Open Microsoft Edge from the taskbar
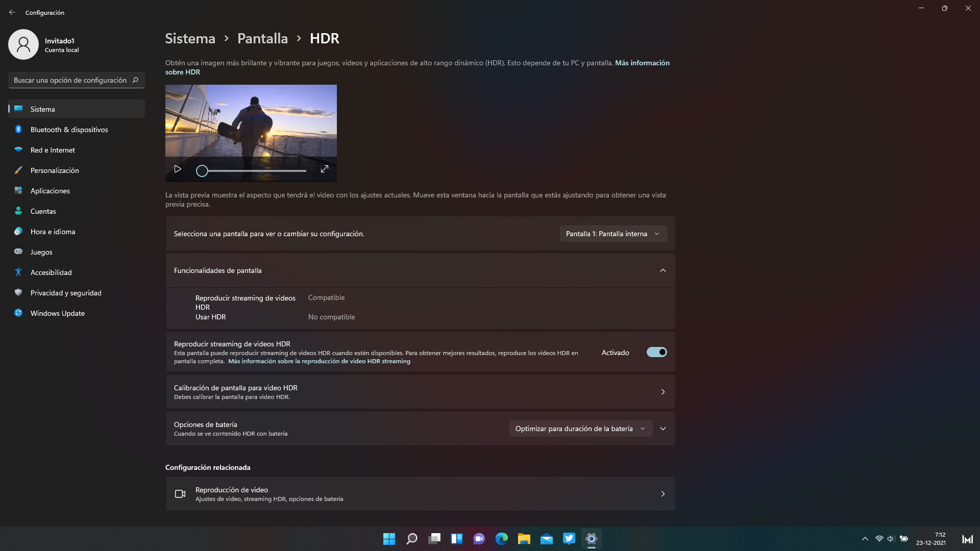This screenshot has width=980, height=551. [x=501, y=539]
